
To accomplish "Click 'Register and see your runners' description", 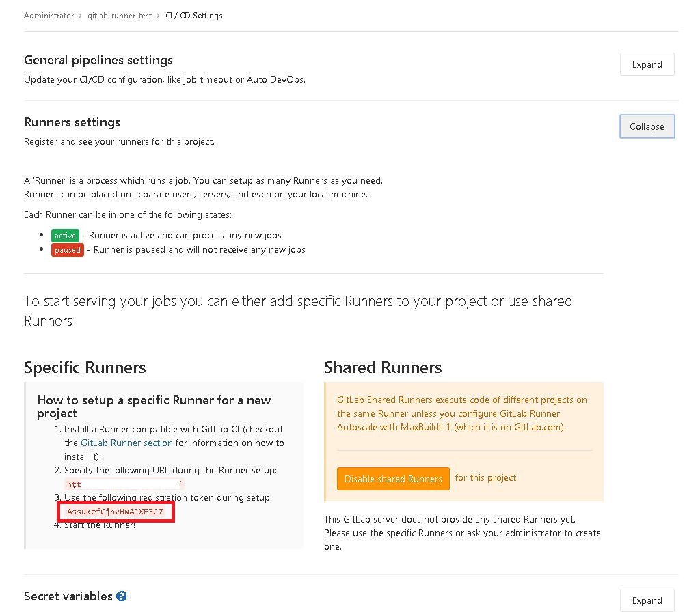I will click(x=119, y=142).
